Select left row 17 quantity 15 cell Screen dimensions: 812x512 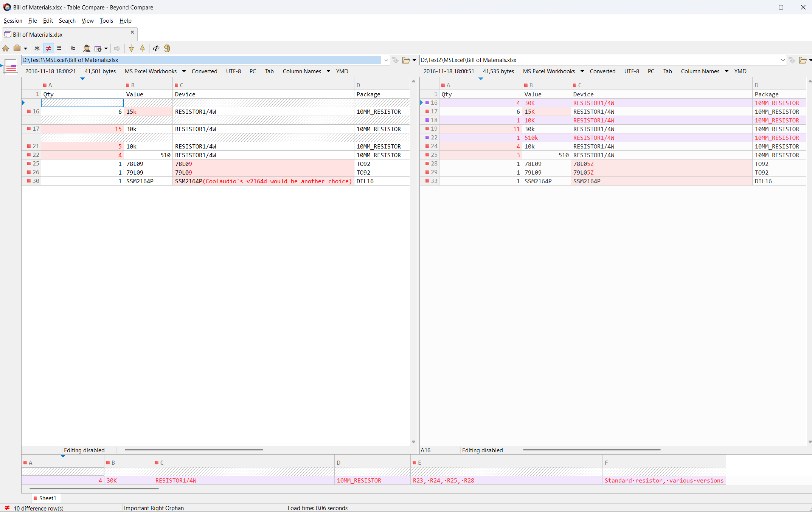point(82,129)
